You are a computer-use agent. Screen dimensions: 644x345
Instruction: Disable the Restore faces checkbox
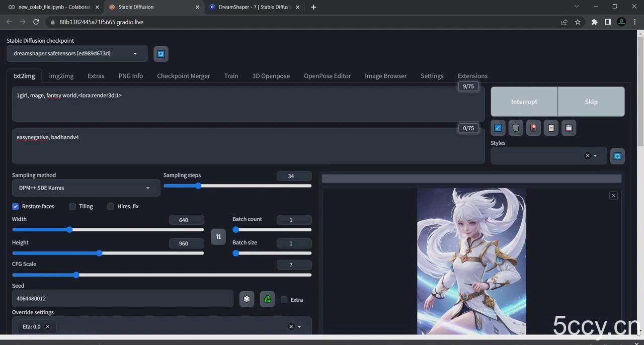16,206
